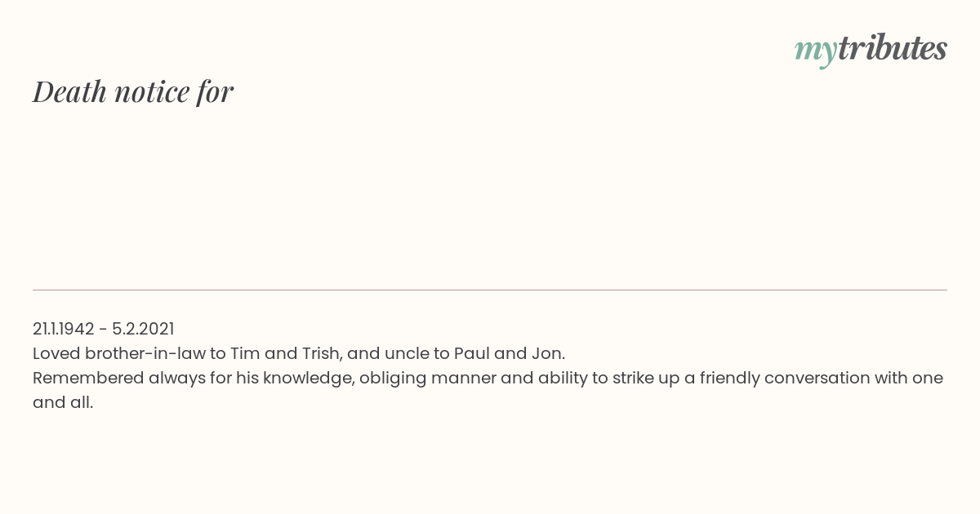This screenshot has height=514, width=980.
Task: Click the horizontal divider line
Action: pos(490,290)
